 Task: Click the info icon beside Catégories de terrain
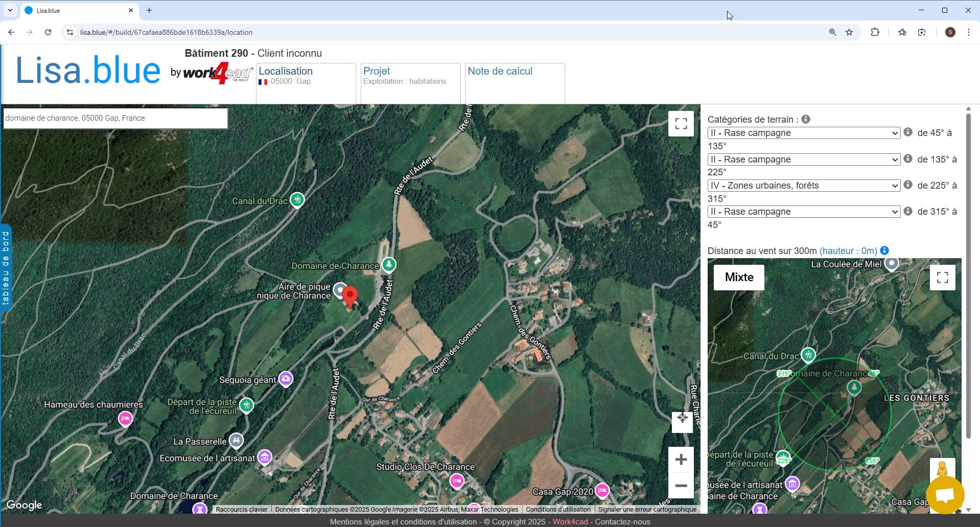point(806,119)
